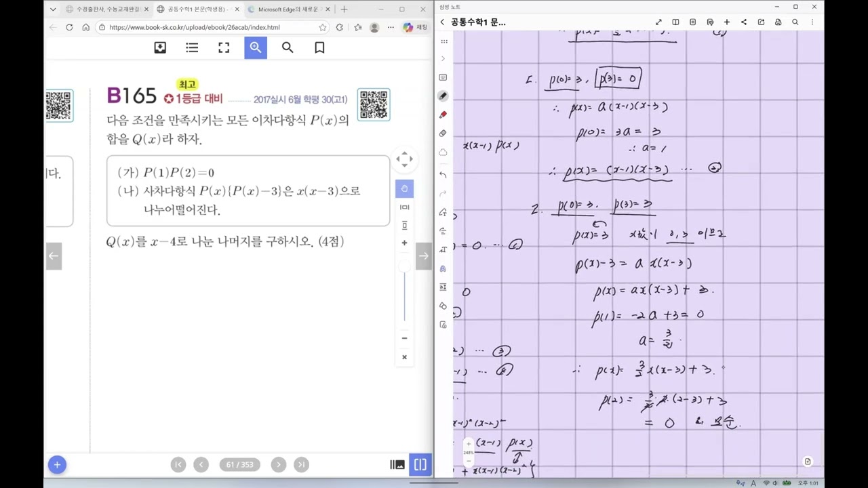This screenshot has height=488, width=868.
Task: Click the fit-height icon in zoom panel
Action: tap(404, 225)
